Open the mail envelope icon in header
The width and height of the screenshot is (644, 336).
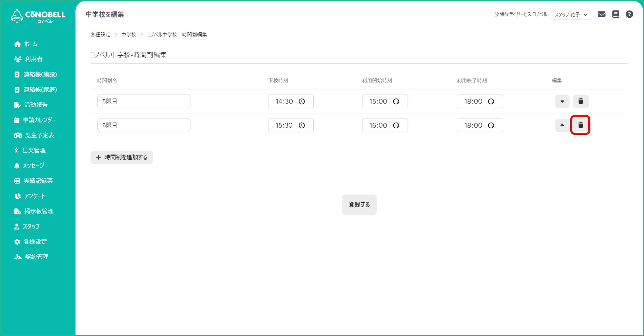pyautogui.click(x=602, y=14)
